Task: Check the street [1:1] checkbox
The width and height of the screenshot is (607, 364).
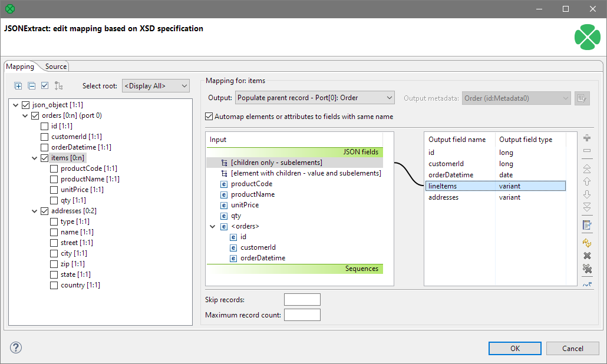Action: (x=54, y=243)
